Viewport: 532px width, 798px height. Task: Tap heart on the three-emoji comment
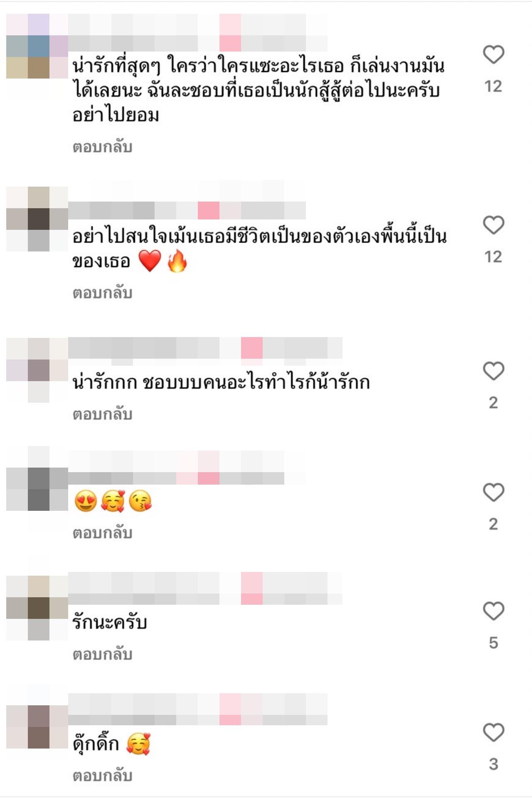coord(493,492)
